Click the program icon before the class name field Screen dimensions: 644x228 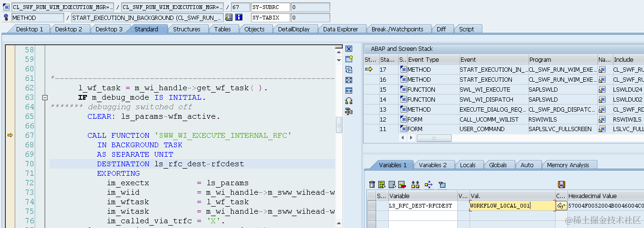point(6,7)
